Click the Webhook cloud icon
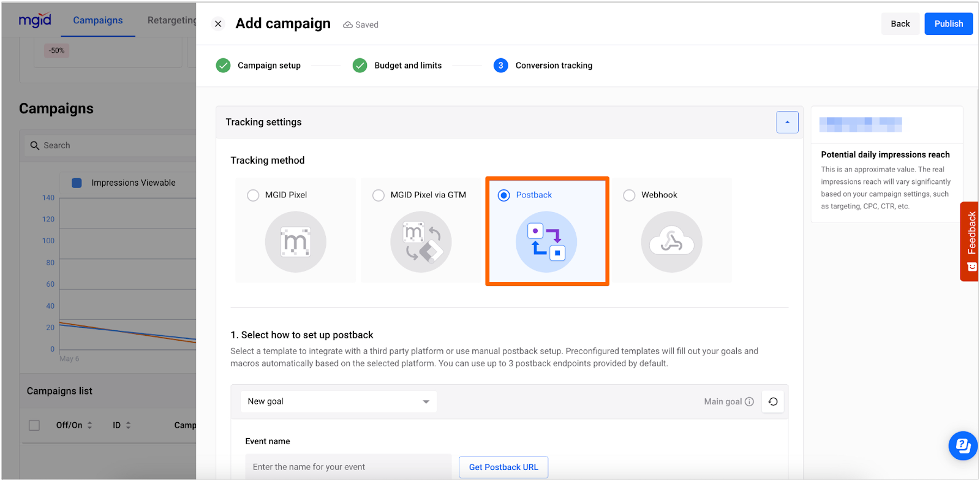980x481 pixels. 671,242
